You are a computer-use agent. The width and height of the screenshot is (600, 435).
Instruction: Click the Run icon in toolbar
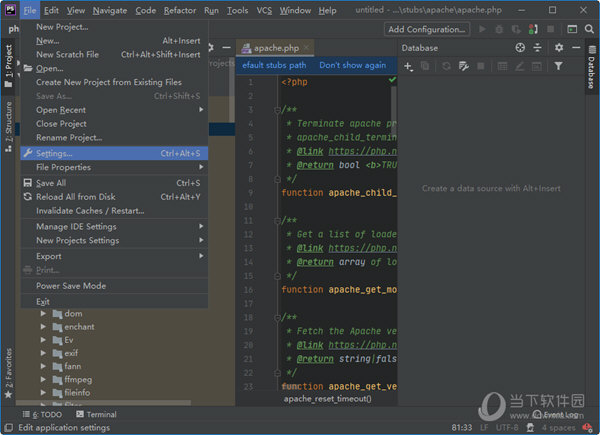pos(482,29)
